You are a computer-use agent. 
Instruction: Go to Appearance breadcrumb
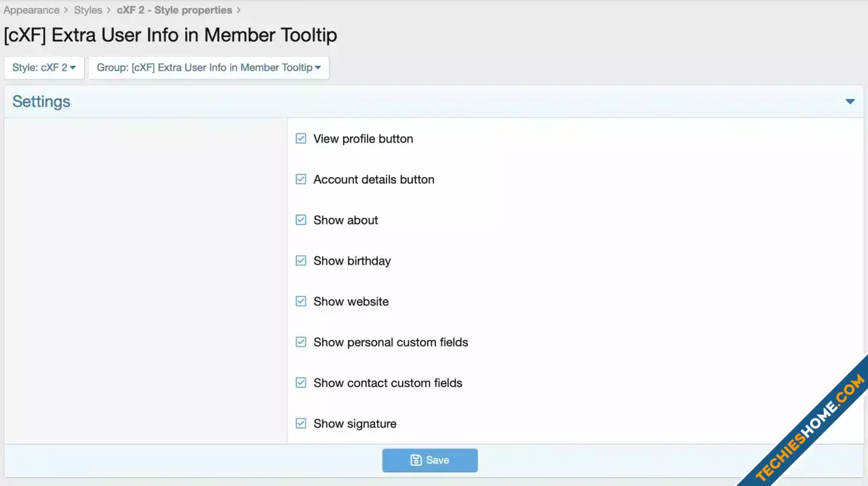point(31,10)
